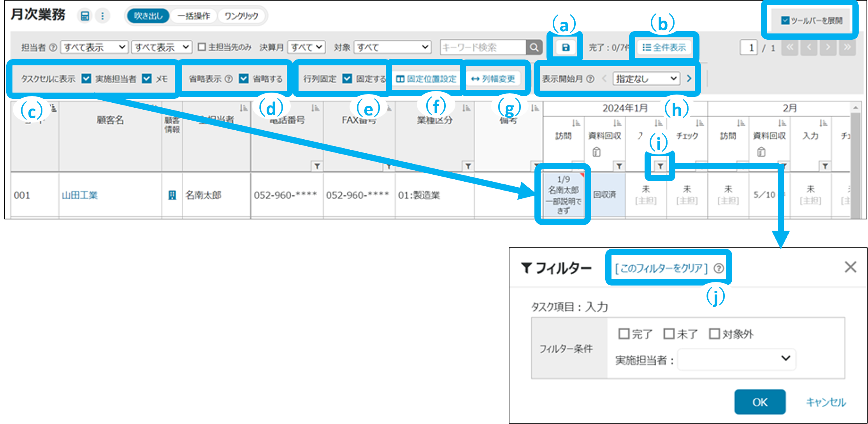Image resolution: width=868 pixels, height=424 pixels.
Task: Click OK in the filter dialog
Action: point(759,402)
